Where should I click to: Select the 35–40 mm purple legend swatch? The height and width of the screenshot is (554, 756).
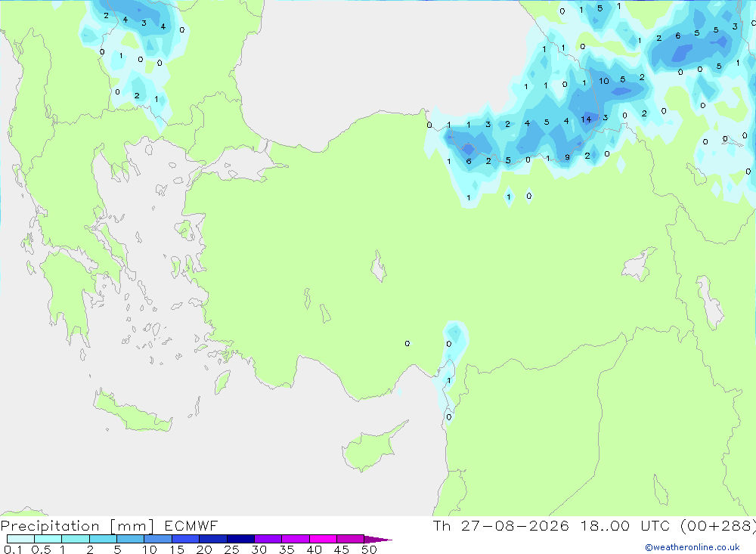tap(296, 539)
